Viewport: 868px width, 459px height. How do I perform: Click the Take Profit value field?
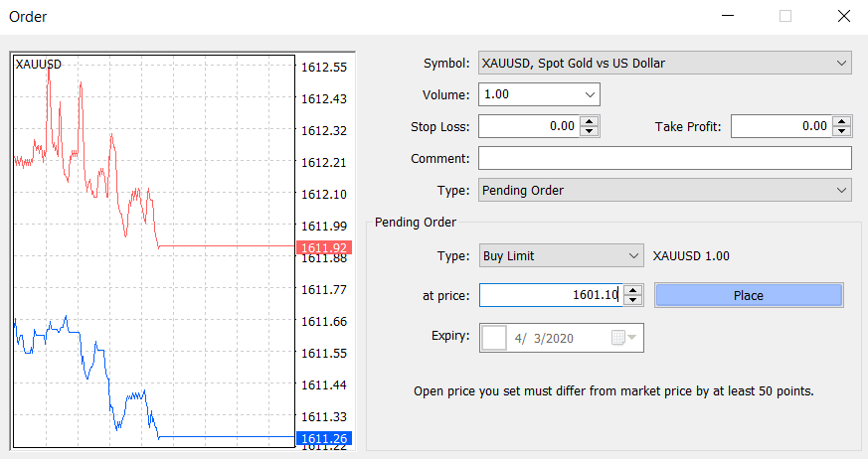tap(781, 126)
